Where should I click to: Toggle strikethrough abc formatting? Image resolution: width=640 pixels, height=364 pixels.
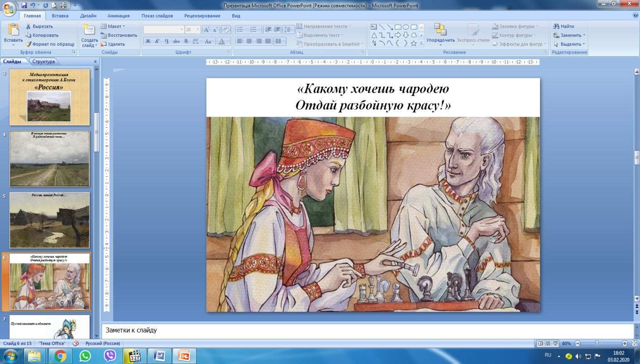pyautogui.click(x=177, y=41)
